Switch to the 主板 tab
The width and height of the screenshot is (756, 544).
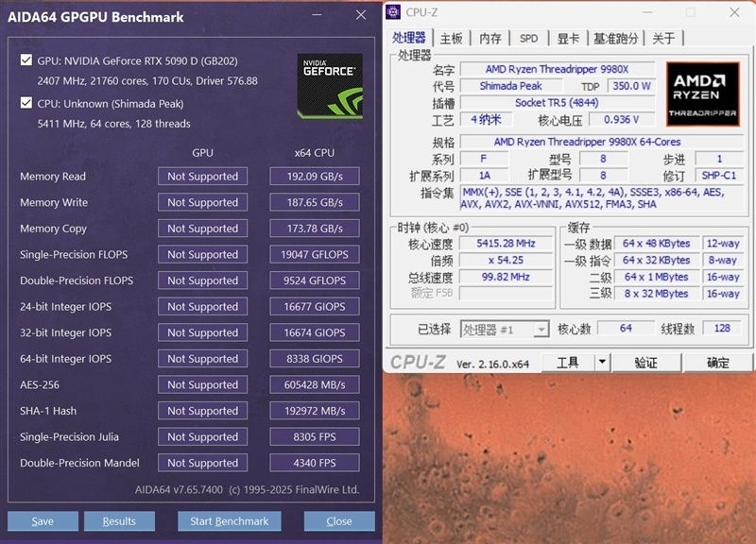[452, 39]
